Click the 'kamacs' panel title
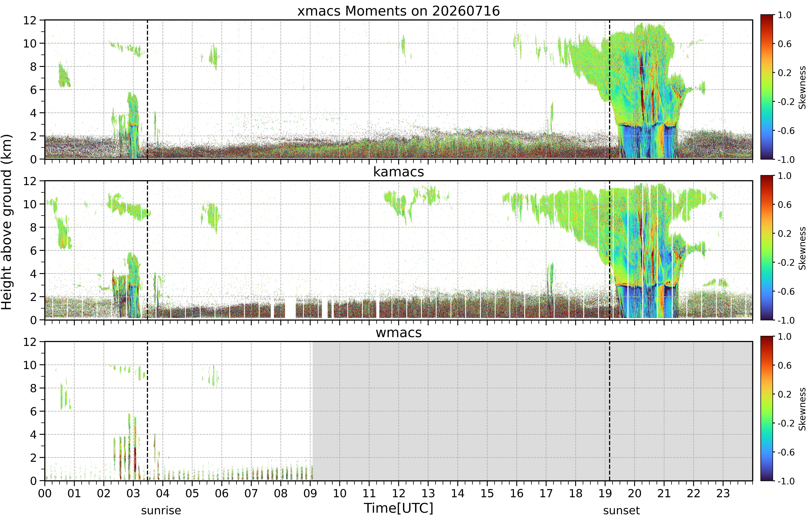The image size is (812, 522). (399, 172)
